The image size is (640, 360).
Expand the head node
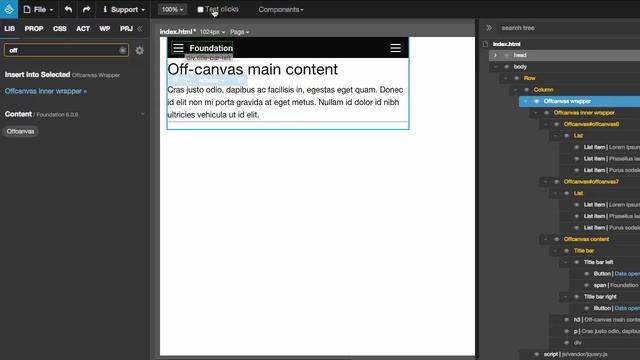click(x=495, y=55)
